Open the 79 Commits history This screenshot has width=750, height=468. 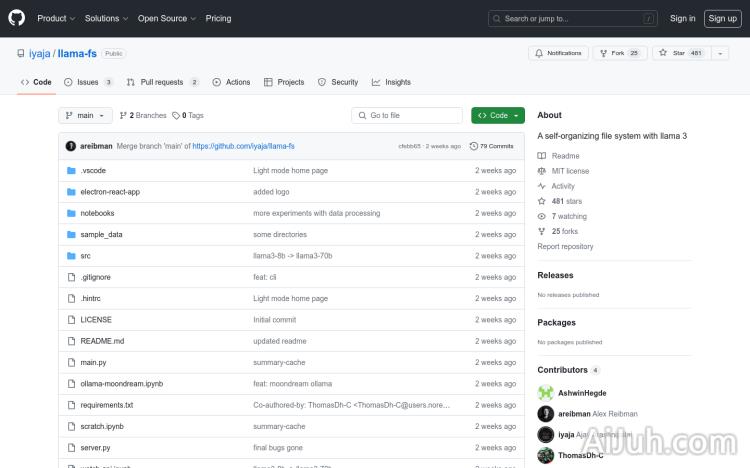(x=492, y=146)
